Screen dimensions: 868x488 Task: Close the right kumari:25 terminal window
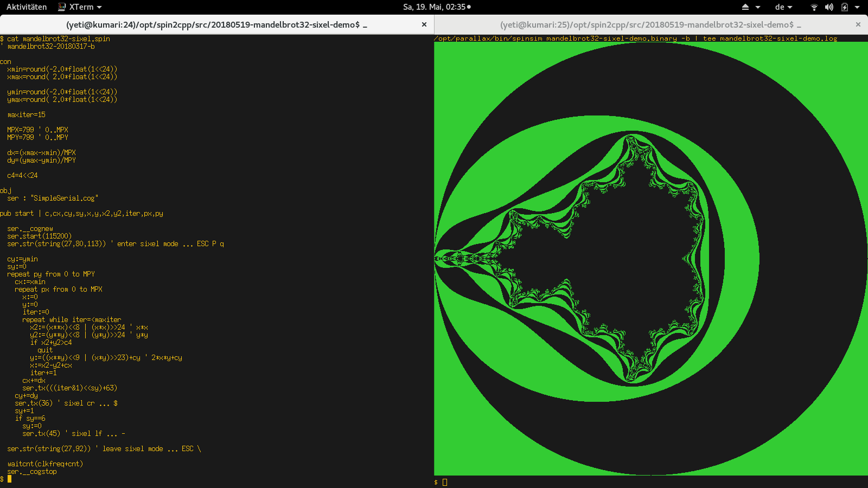(858, 24)
